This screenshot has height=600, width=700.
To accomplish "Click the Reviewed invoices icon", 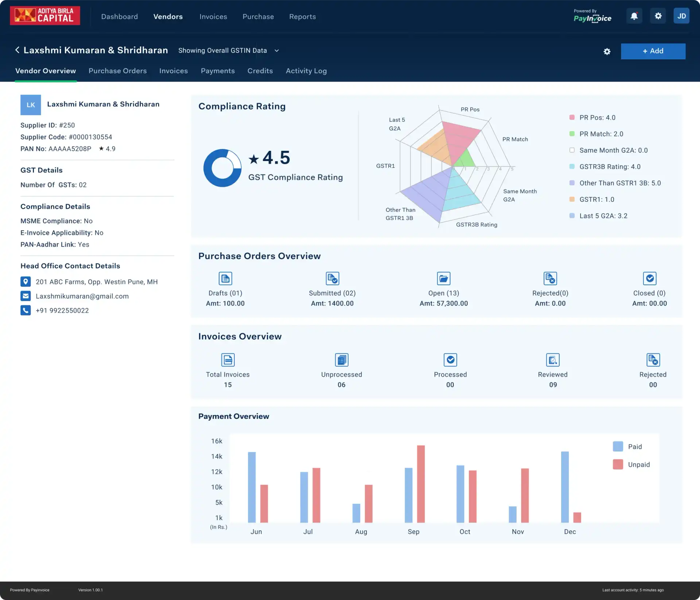I will [553, 360].
